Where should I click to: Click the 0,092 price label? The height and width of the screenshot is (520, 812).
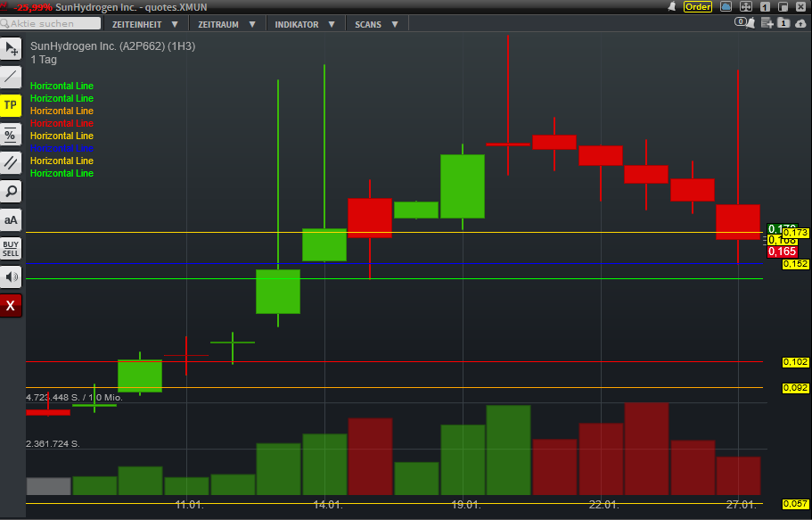796,388
